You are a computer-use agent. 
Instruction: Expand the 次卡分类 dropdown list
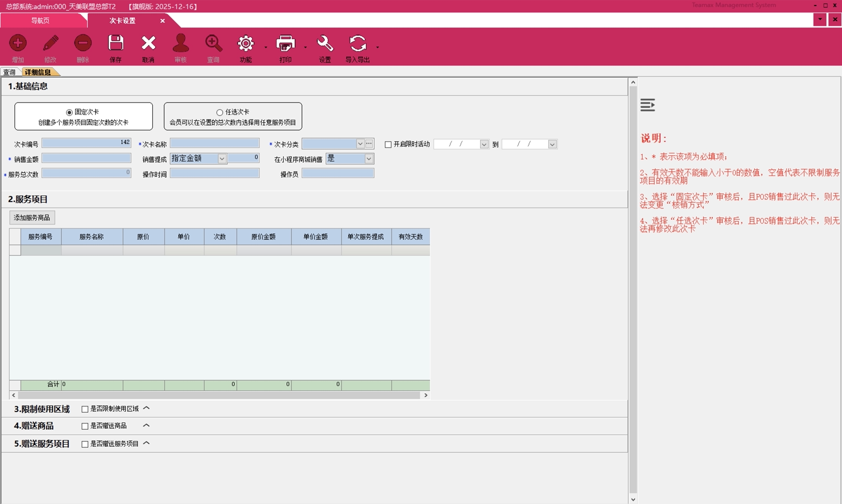coord(360,144)
